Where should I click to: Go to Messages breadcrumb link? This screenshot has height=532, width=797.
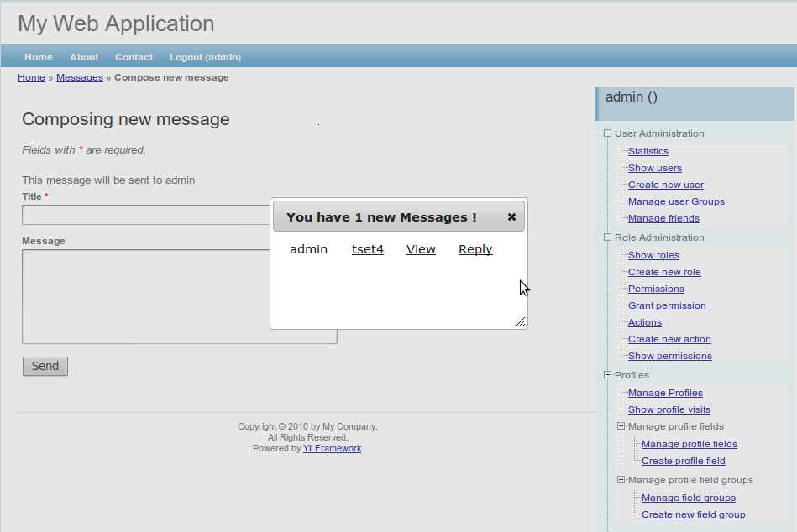click(79, 77)
